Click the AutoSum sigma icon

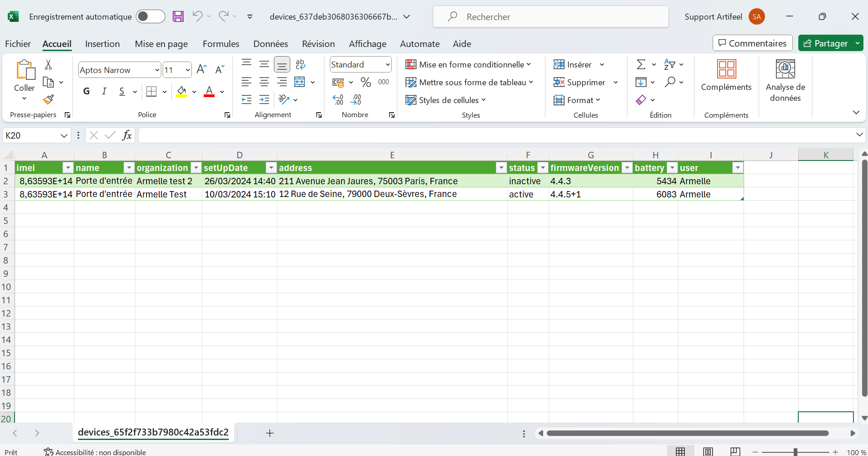(x=641, y=64)
